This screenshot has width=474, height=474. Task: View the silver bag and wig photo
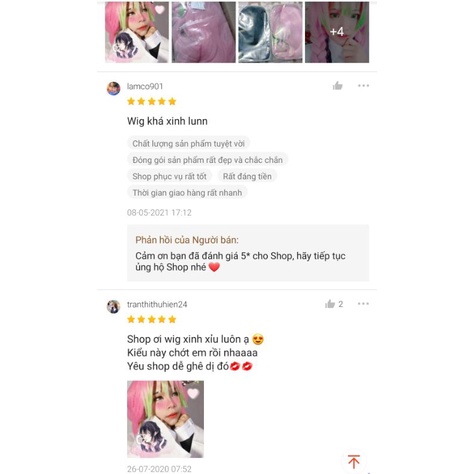[x=270, y=32]
